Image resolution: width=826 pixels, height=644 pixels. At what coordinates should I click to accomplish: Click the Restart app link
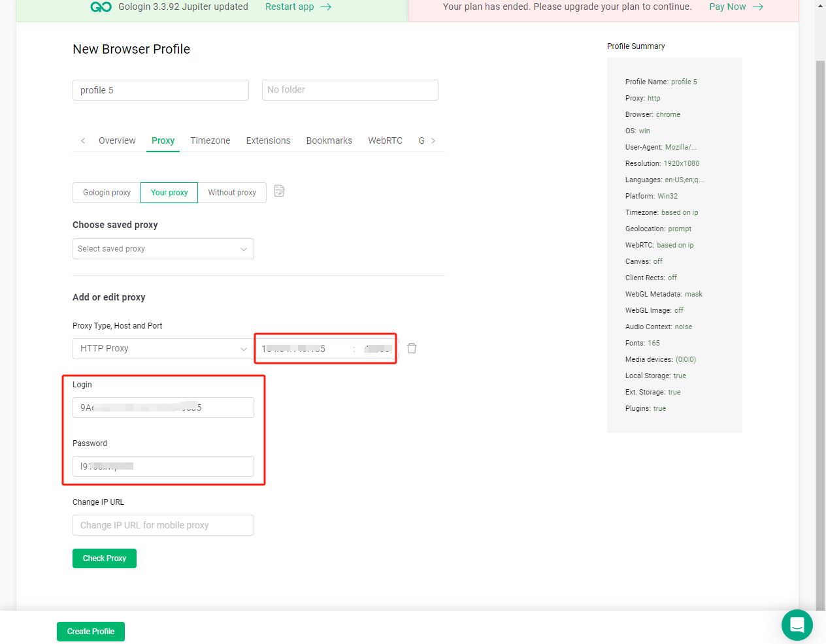pyautogui.click(x=289, y=7)
